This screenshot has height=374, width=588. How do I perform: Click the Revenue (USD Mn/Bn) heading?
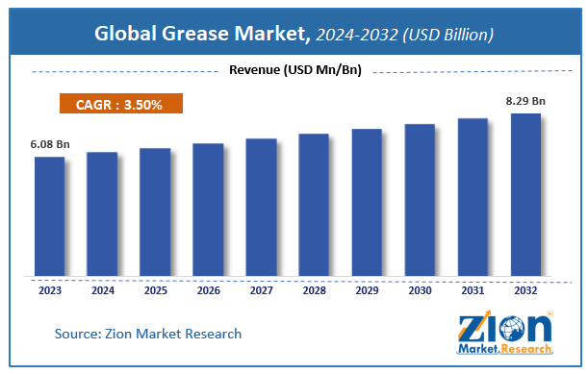click(x=295, y=69)
